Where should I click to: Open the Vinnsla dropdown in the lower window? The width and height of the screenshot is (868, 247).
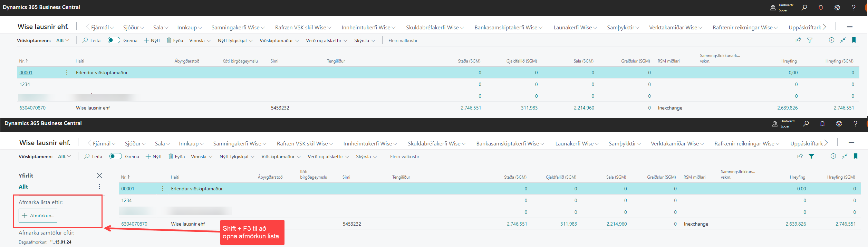(x=202, y=156)
